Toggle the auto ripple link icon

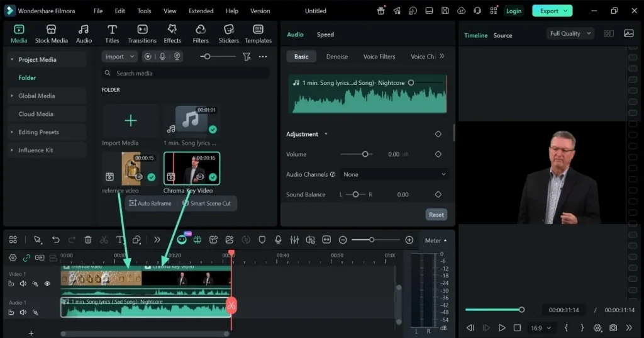pyautogui.click(x=26, y=258)
